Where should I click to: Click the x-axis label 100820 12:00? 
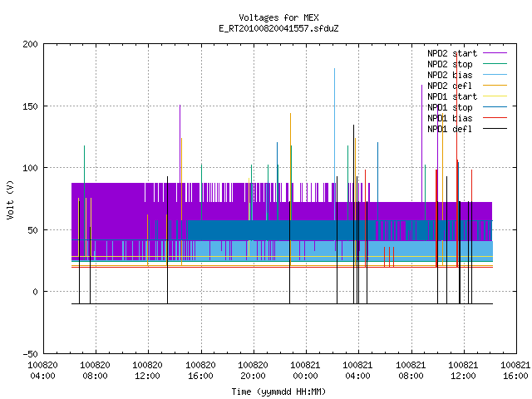coord(148,371)
